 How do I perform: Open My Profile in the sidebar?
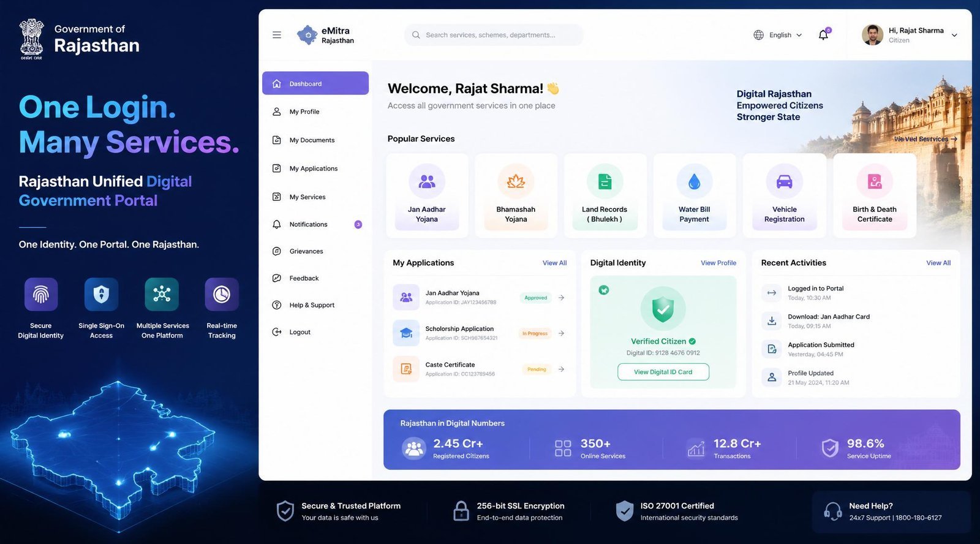pyautogui.click(x=315, y=111)
